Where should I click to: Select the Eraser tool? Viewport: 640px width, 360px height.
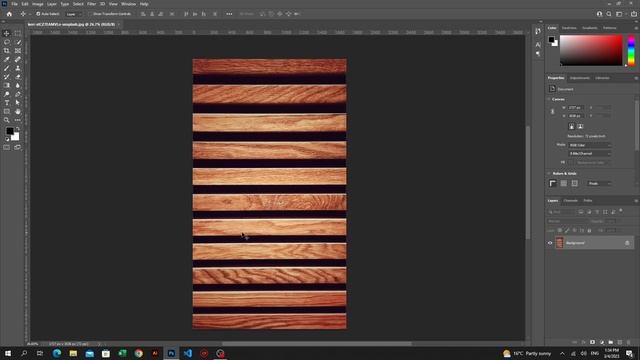[x=18, y=77]
